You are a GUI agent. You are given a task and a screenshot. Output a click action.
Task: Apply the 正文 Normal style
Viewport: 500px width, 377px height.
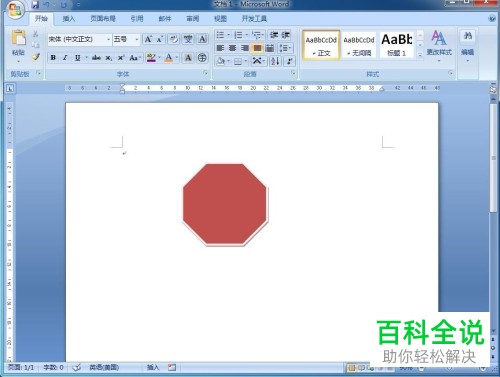[x=321, y=45]
